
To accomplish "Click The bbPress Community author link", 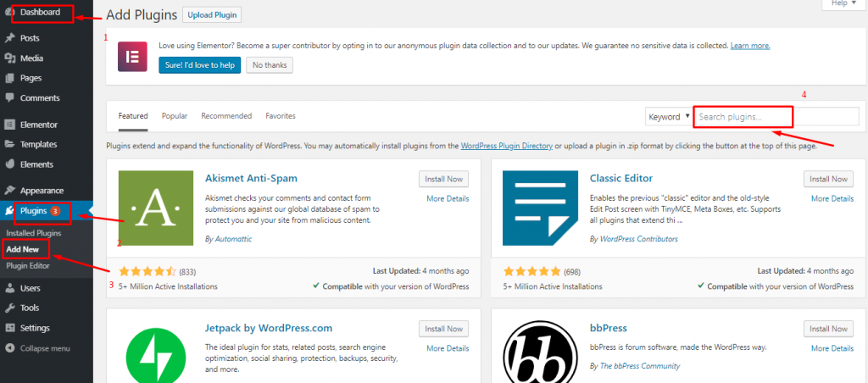I will pos(639,366).
